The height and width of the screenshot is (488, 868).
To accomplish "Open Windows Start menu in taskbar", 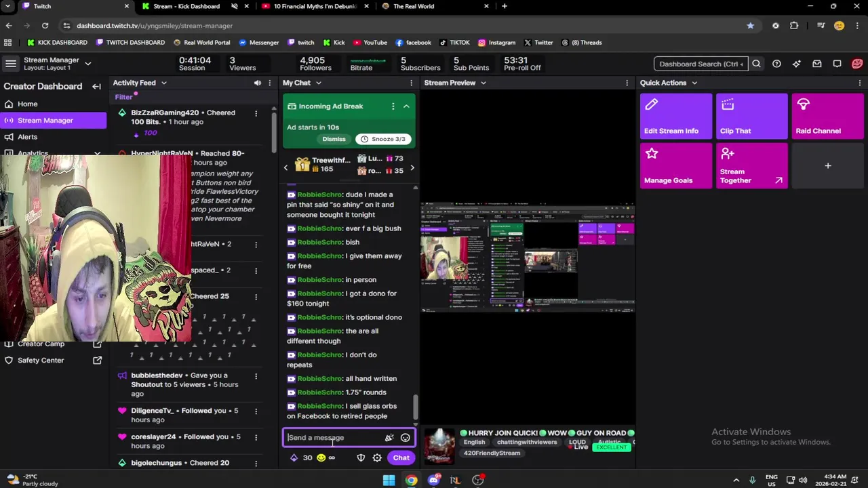I will coord(389,480).
